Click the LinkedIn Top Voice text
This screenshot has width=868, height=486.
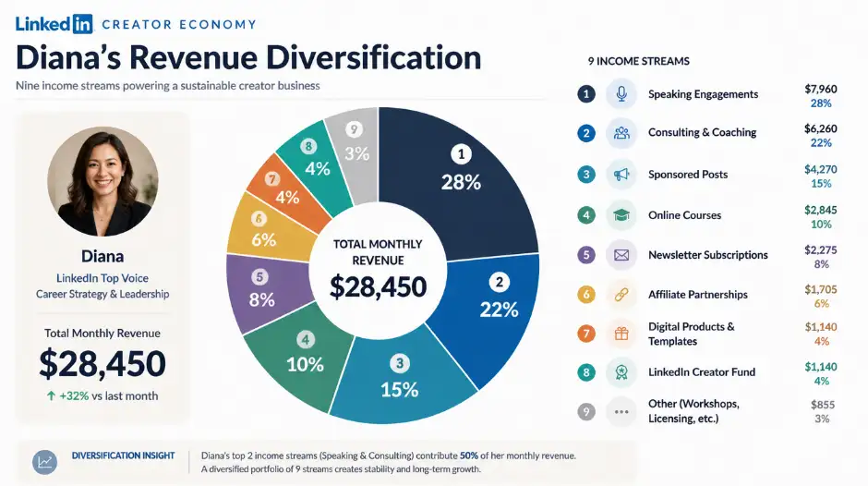pyautogui.click(x=102, y=278)
